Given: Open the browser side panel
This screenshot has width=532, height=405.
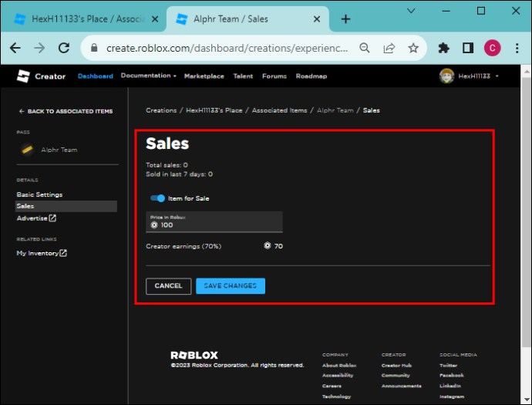Looking at the screenshot, I should [x=468, y=48].
